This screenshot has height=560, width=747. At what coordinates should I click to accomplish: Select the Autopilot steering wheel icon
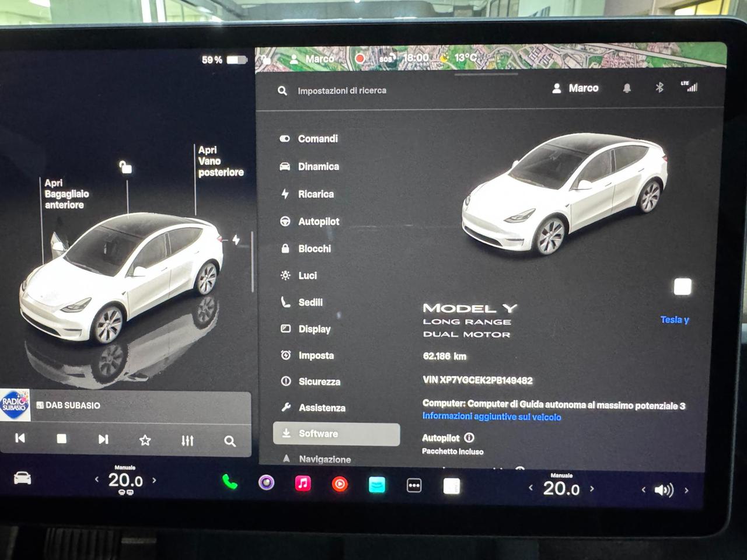285,222
